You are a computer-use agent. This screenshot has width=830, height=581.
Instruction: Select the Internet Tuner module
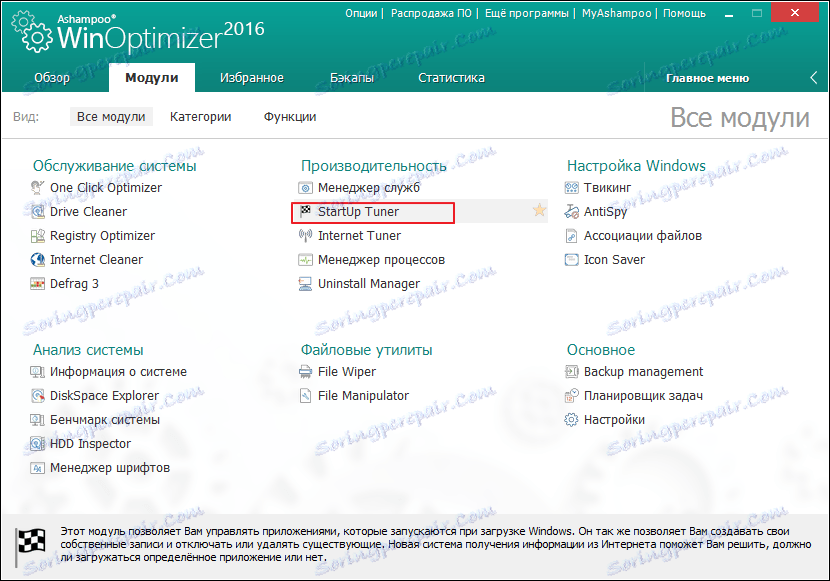(x=358, y=236)
